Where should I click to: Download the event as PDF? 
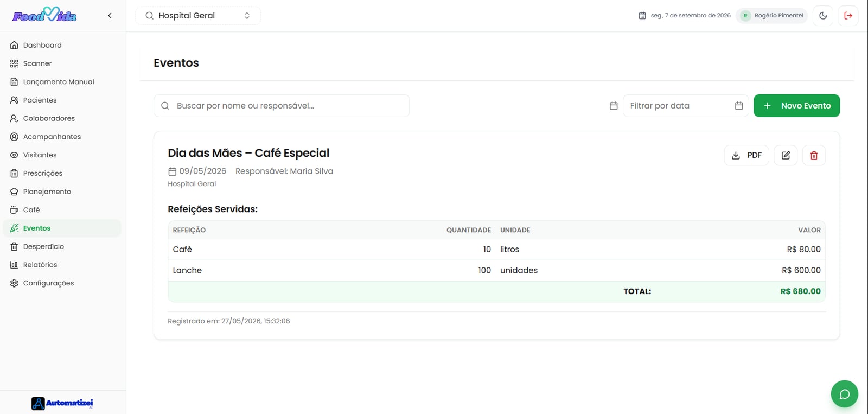click(746, 156)
